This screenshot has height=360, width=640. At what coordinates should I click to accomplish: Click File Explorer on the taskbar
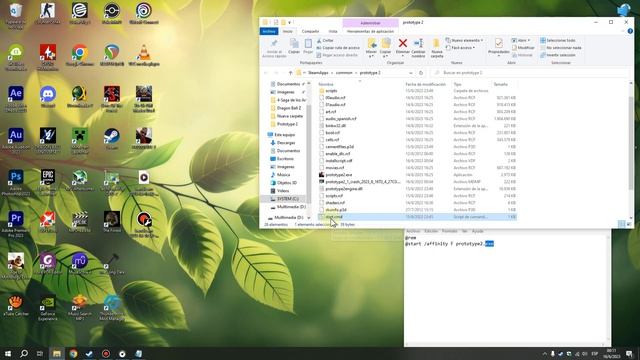point(57,353)
